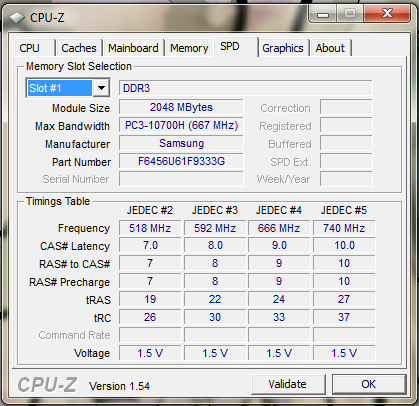419x406 pixels.
Task: Expand the Slot #1 dropdown arrow
Action: [x=101, y=88]
